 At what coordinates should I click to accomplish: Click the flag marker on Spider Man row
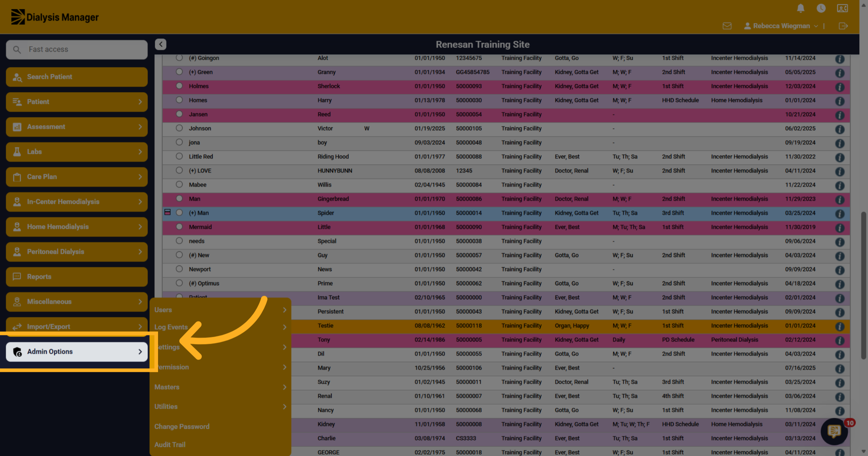click(167, 212)
